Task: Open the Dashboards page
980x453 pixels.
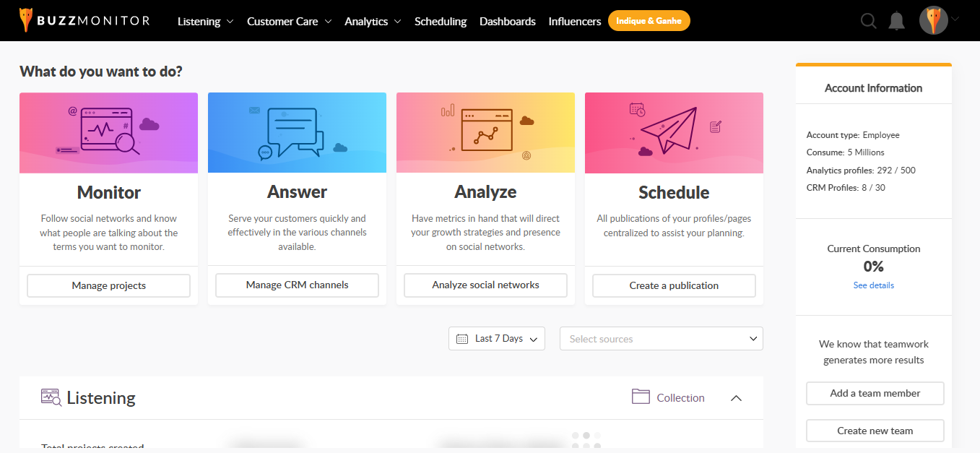Action: click(508, 21)
